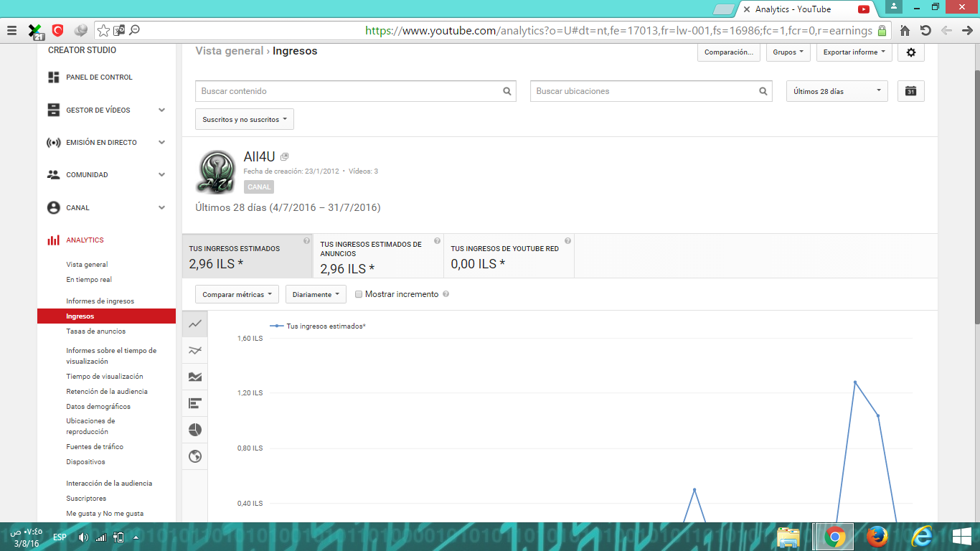Enable the Mostrar incremento checkbox
This screenshot has width=980, height=551.
coord(359,294)
